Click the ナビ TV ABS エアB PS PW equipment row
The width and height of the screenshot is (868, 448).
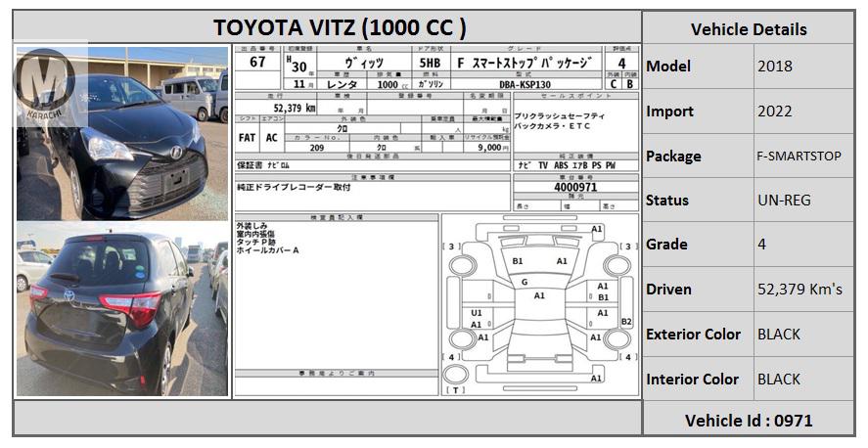coord(575,165)
